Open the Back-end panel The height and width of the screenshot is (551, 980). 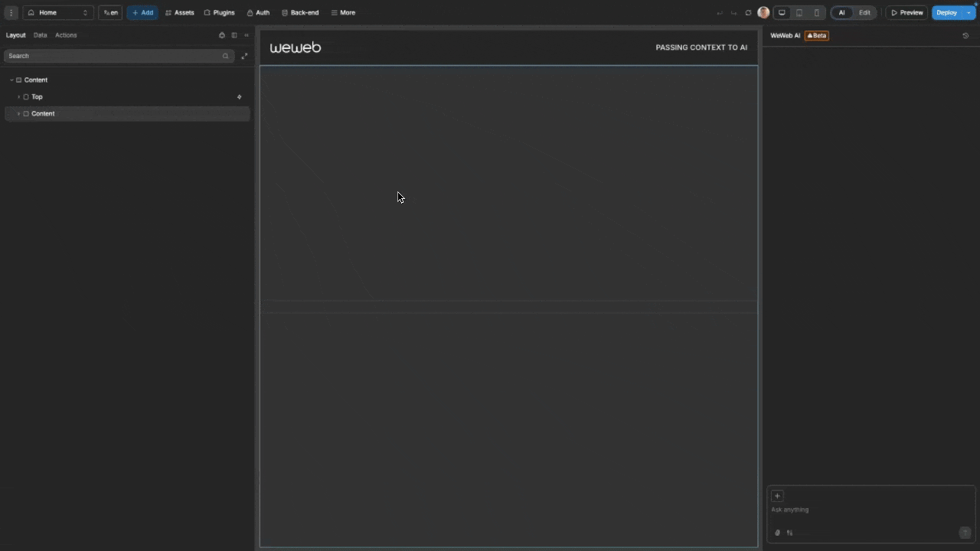coord(304,12)
